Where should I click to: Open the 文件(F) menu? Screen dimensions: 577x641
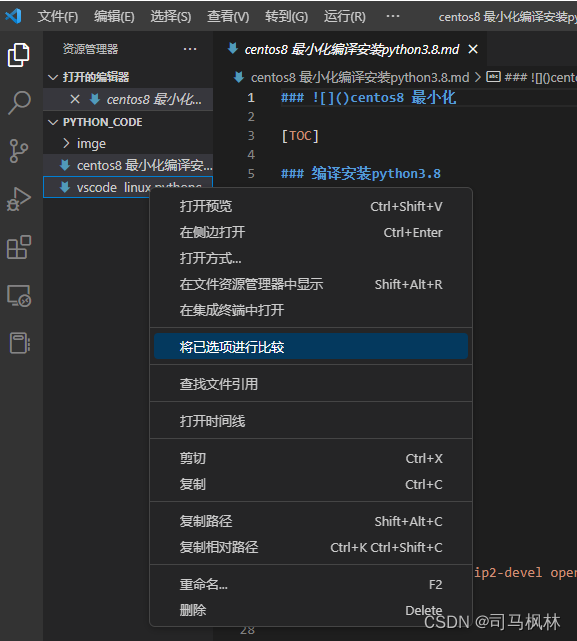(58, 17)
